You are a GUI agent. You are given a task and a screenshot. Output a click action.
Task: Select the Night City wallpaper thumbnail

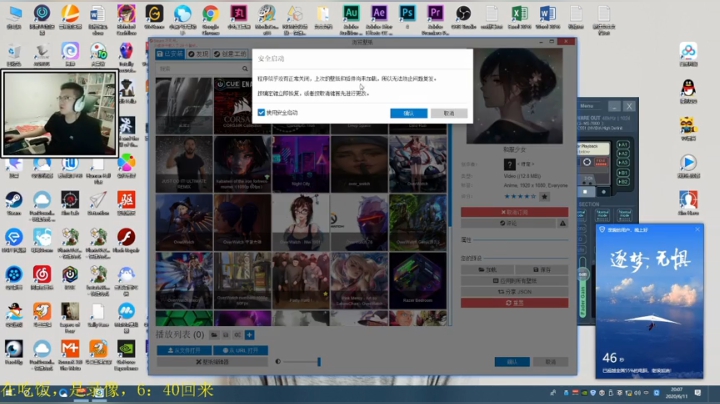click(x=301, y=164)
